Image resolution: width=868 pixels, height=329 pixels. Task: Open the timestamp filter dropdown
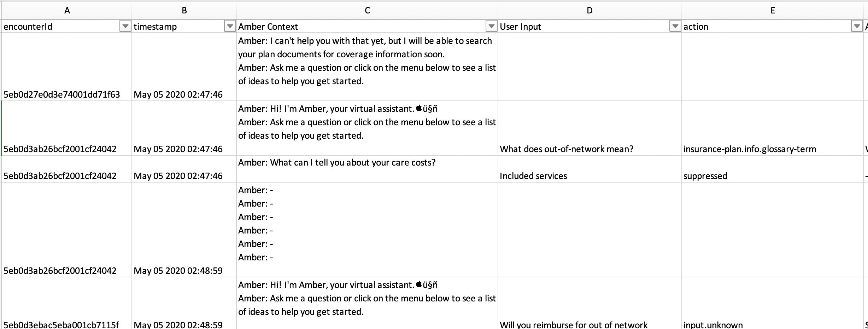click(230, 26)
